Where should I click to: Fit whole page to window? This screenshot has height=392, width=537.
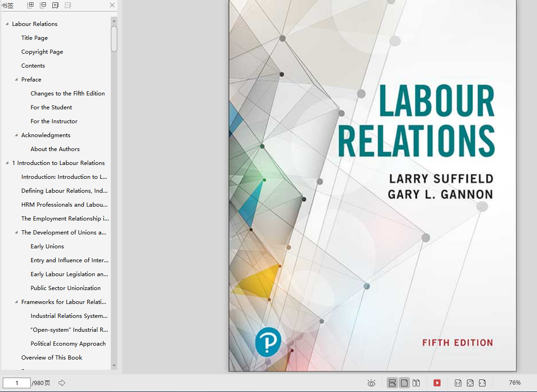click(470, 383)
